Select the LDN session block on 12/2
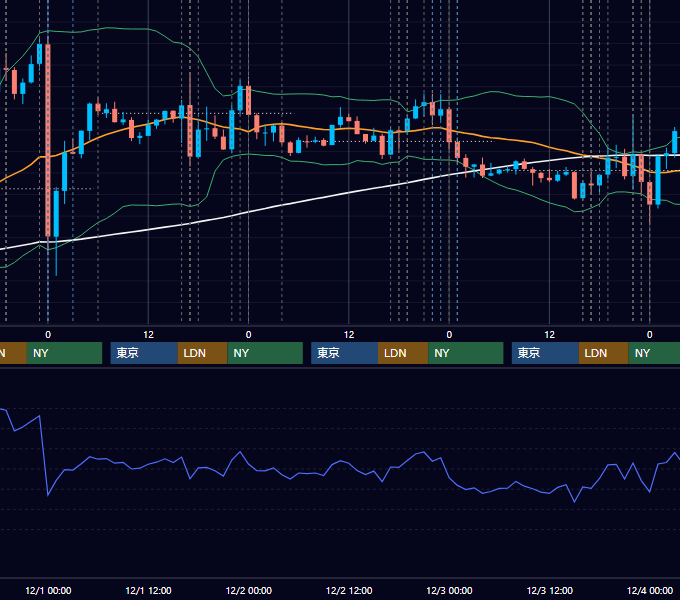Viewport: 680px width, 600px height. tap(403, 353)
